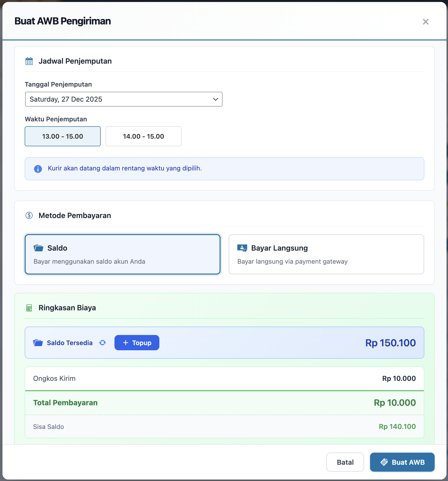Click the Rp 150.100 balance amount
Viewport: 448px width, 481px height.
tap(391, 343)
